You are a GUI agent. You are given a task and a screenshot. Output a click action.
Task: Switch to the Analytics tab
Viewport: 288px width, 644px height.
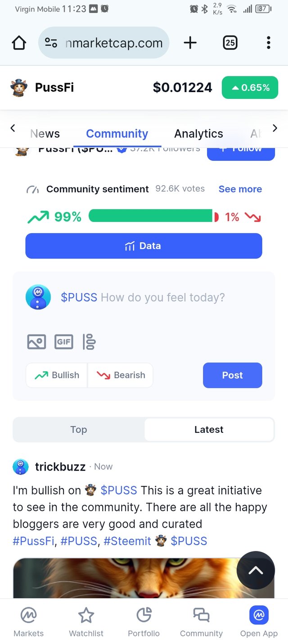click(198, 134)
